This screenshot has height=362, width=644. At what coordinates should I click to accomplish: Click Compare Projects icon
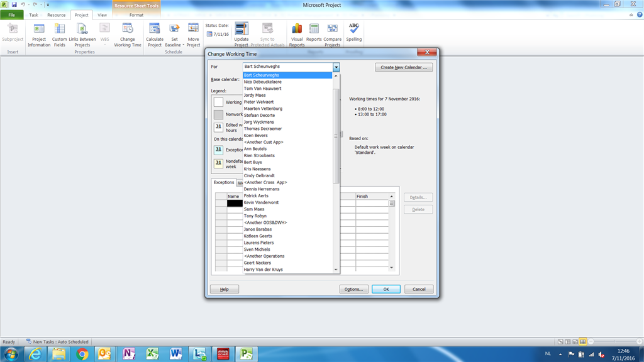click(332, 35)
